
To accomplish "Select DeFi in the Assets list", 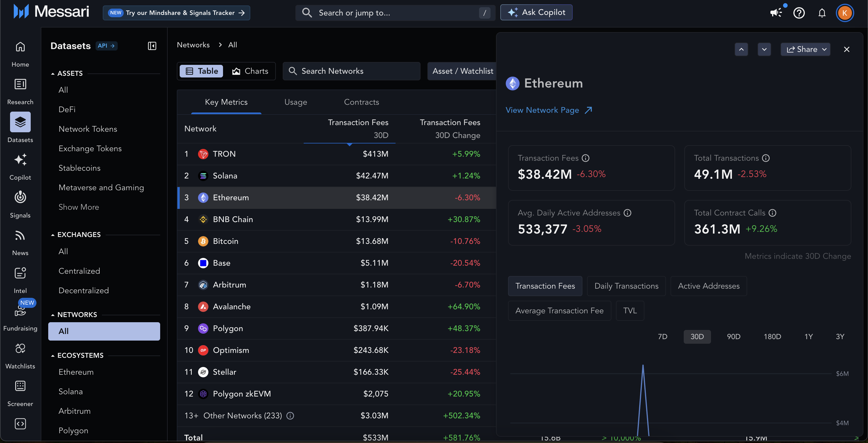I will [67, 110].
